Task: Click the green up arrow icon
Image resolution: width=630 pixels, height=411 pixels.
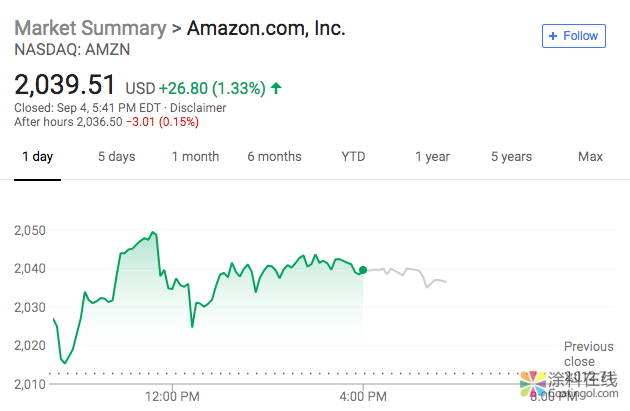Action: pos(276,88)
